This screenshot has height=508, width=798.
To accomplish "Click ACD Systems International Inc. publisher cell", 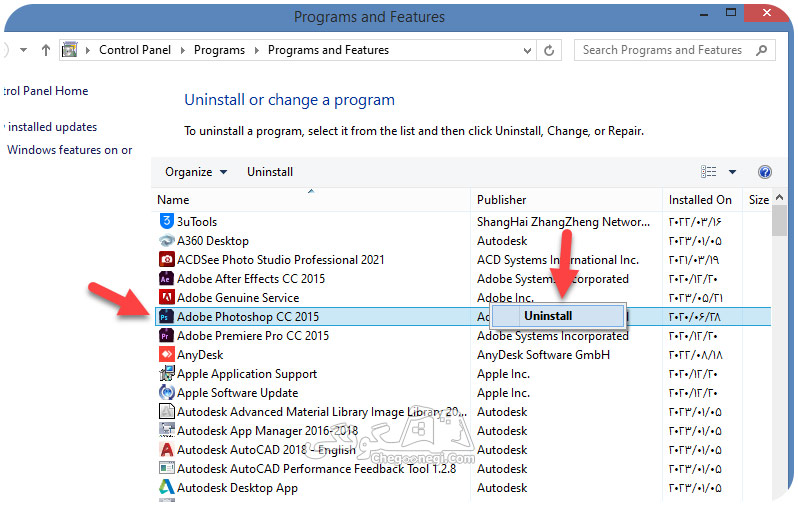I will click(x=558, y=260).
